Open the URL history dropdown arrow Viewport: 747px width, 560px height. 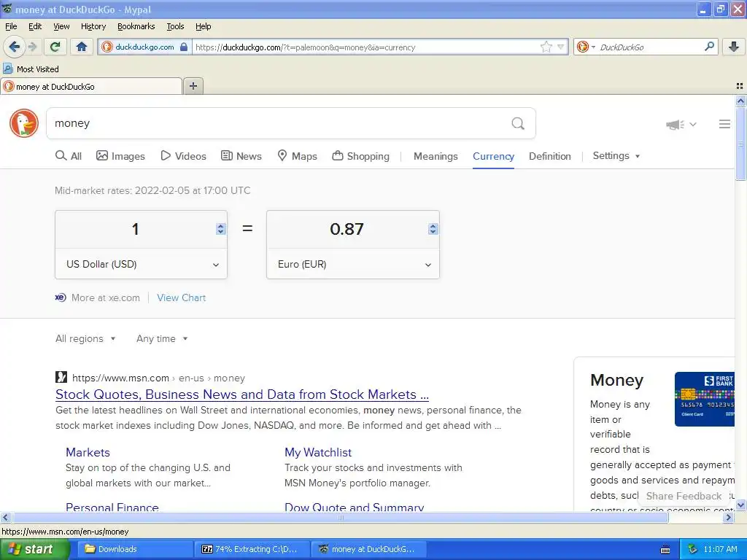click(x=561, y=47)
